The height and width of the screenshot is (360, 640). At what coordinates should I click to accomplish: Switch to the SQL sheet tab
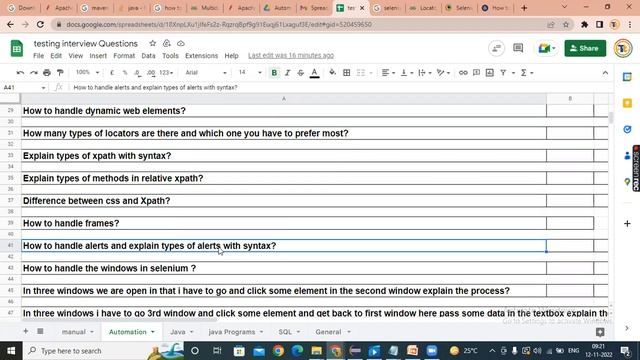pos(289,332)
